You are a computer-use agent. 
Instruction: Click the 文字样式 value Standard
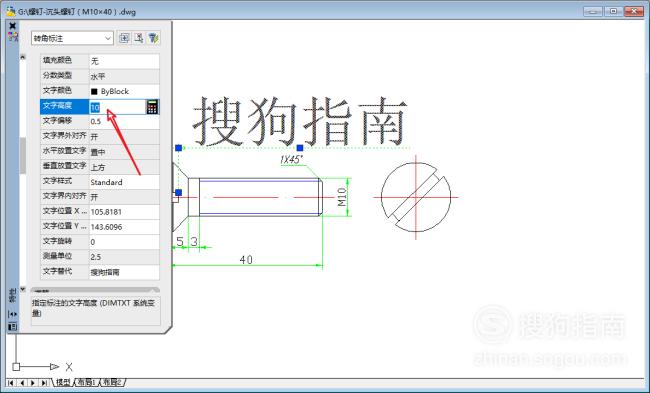(124, 182)
